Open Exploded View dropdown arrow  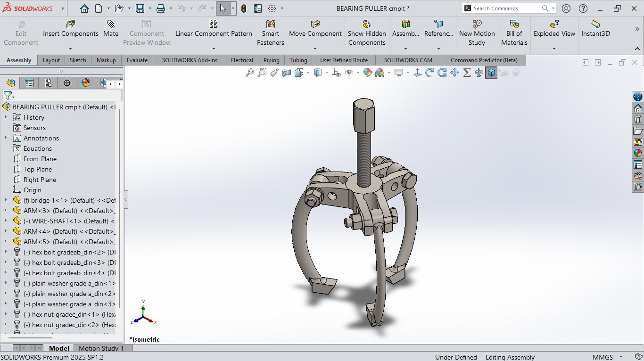554,49
